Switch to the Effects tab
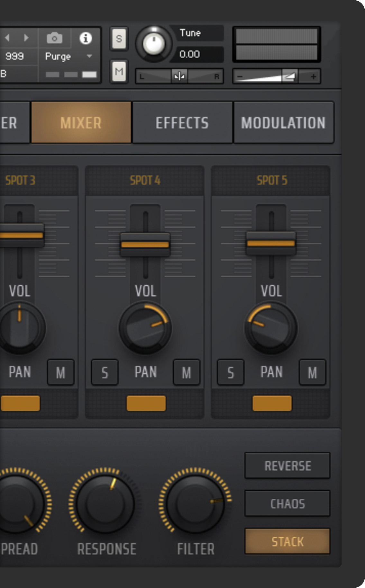This screenshot has height=588, width=365. point(182,123)
